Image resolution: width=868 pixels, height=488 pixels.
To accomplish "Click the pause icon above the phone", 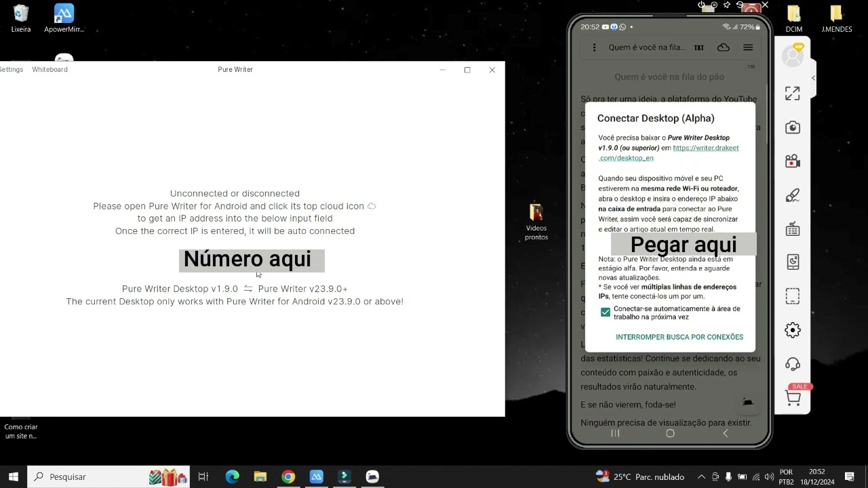I will (714, 5).
